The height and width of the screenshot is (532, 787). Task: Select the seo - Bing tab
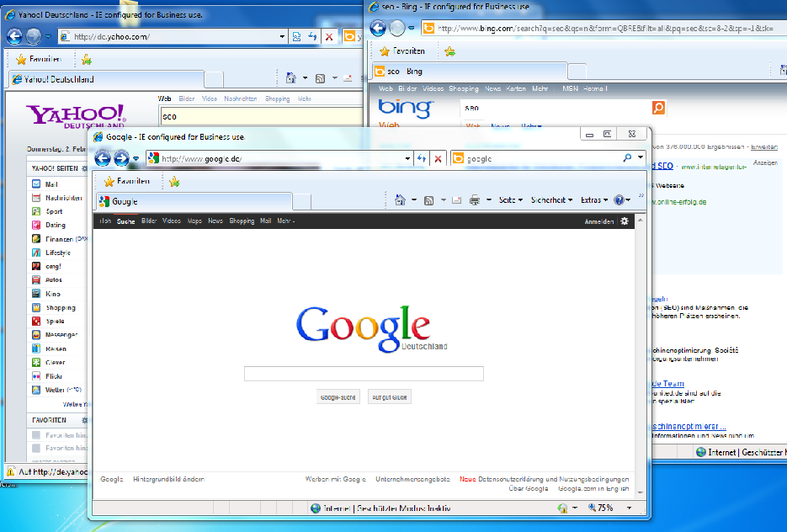pyautogui.click(x=470, y=72)
